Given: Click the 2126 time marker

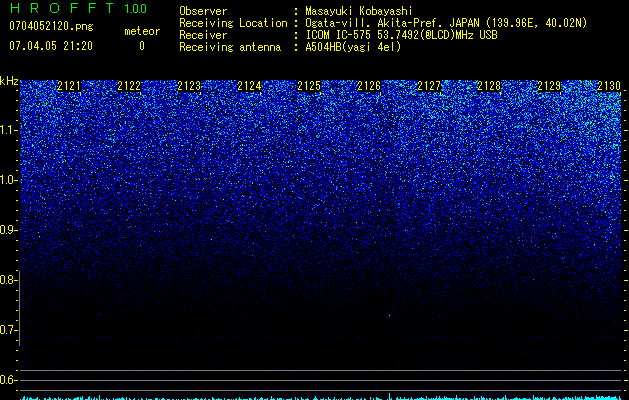Looking at the screenshot, I should (369, 86).
